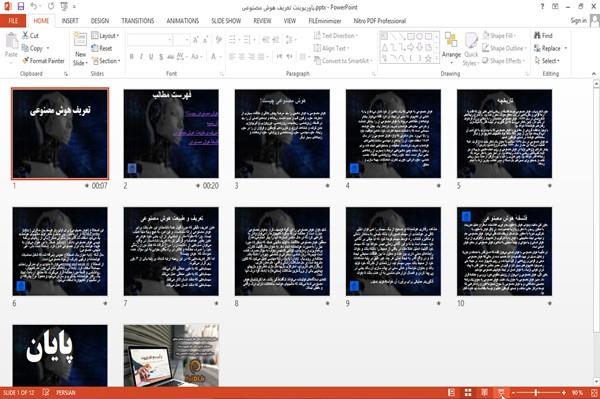Click PERSIAN language in status bar
The image size is (600, 399).
66,392
